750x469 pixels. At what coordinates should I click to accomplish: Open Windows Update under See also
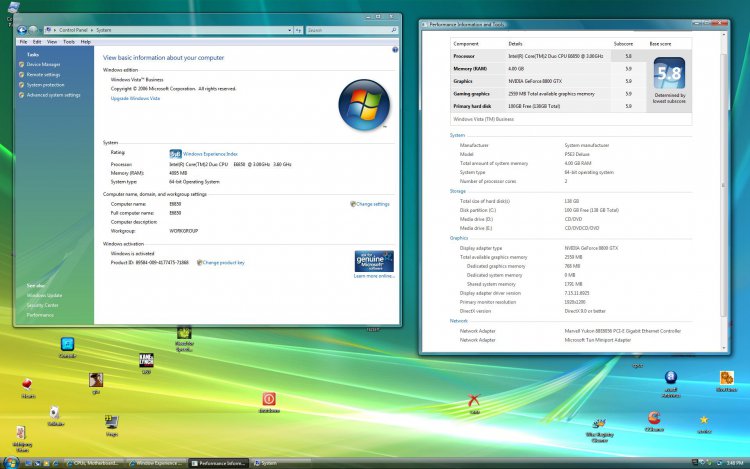pos(44,295)
